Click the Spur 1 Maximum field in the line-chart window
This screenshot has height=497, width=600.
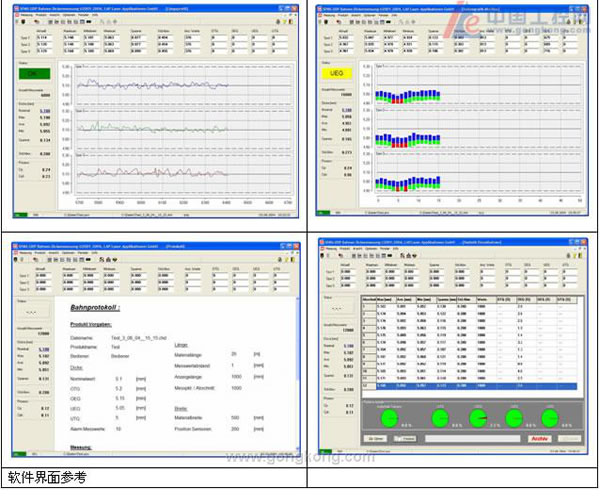[71, 37]
